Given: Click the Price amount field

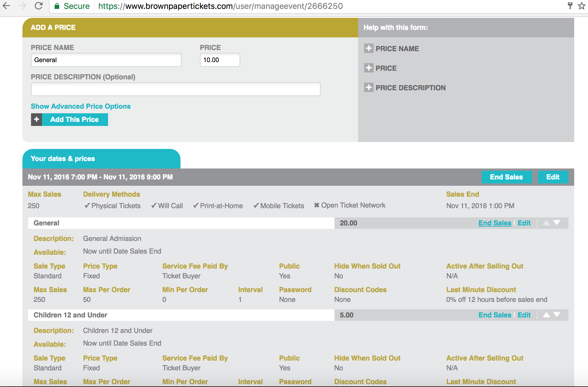Looking at the screenshot, I should click(x=220, y=60).
